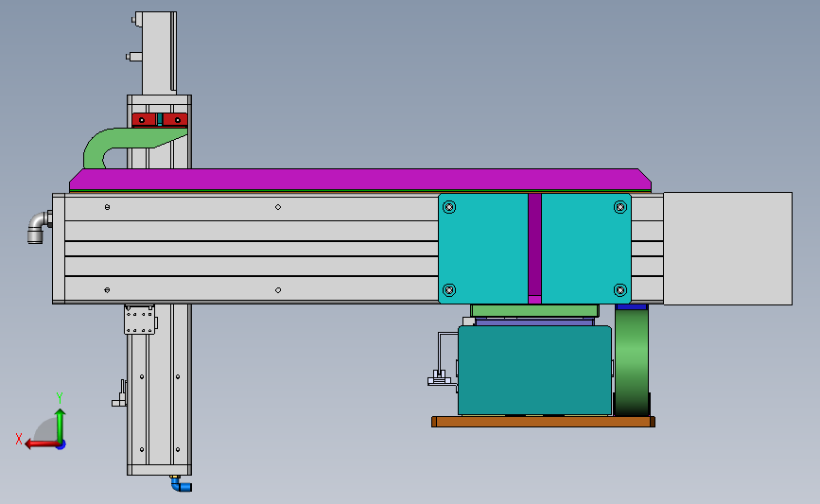Select the small sensor bracket left of column

point(120,394)
